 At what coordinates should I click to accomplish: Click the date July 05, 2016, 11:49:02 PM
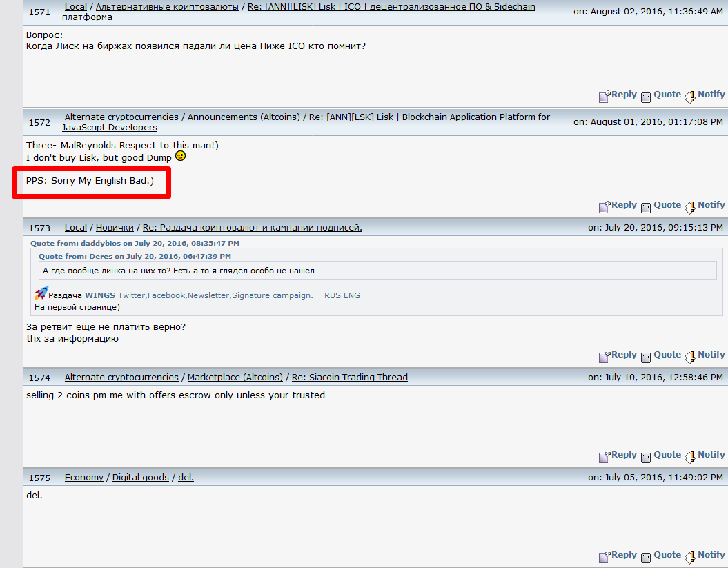[x=664, y=478]
